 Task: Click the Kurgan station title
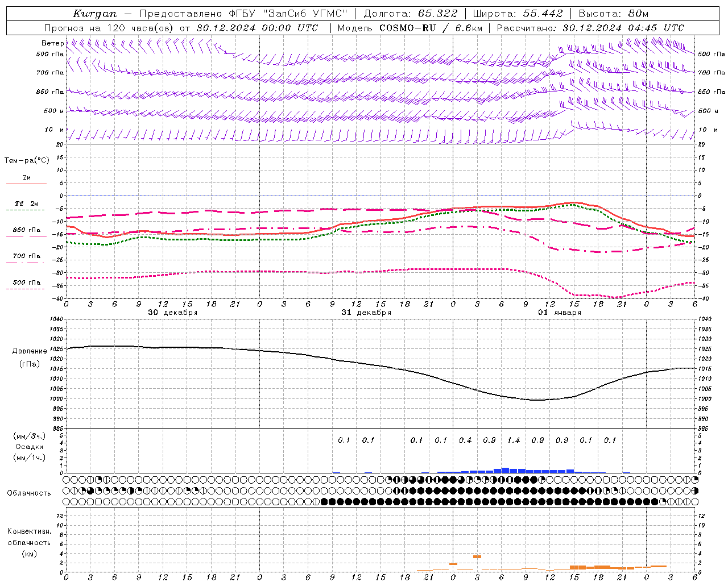click(95, 14)
